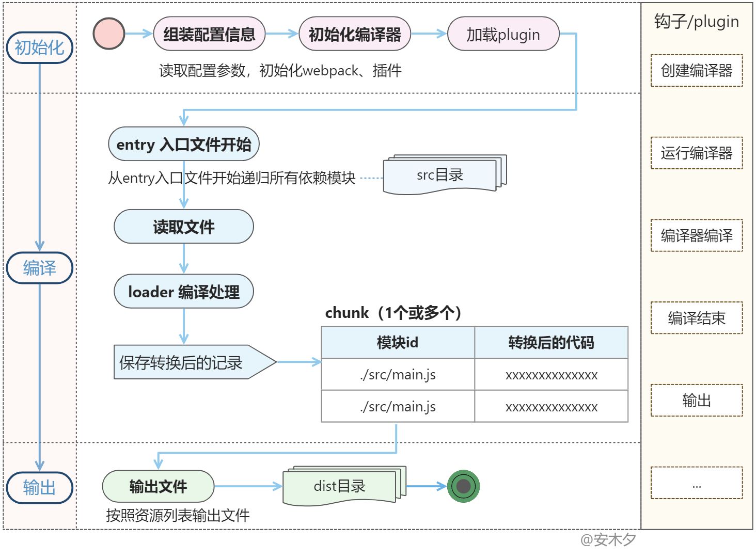Screen dimensions: 756x559
Task: Click the 钩子/plugin column title
Action: click(x=697, y=22)
